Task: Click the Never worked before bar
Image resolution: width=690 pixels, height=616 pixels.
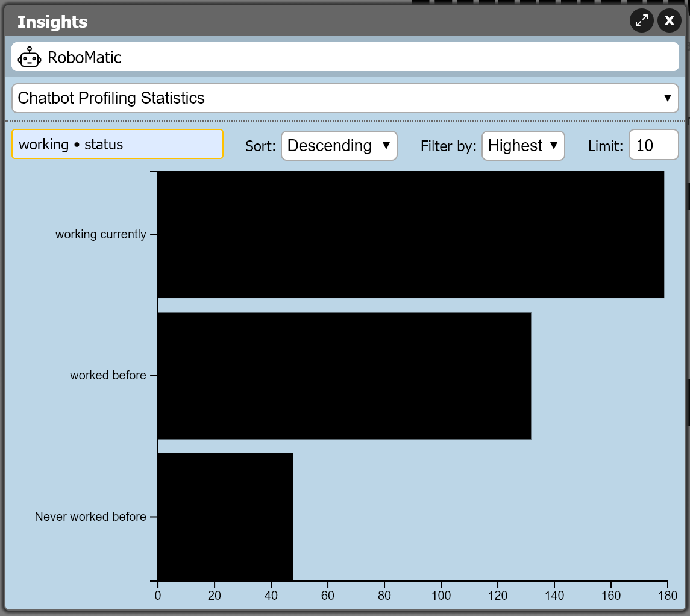Action: (225, 517)
